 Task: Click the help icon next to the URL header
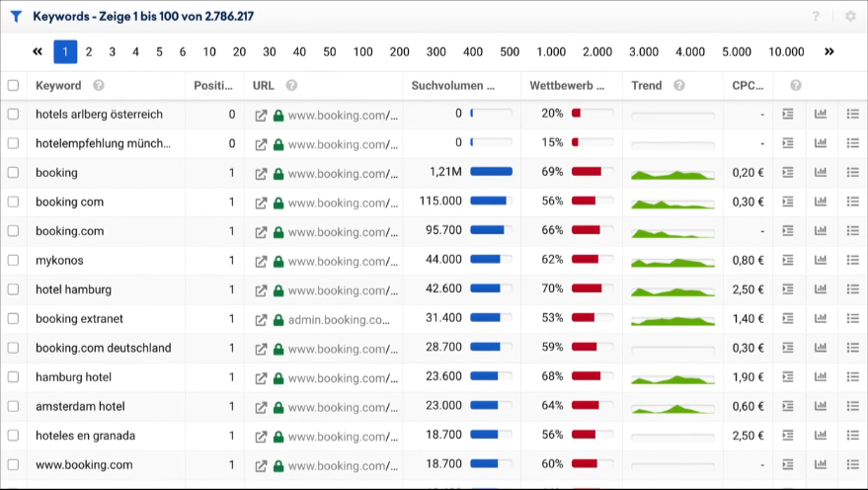point(291,85)
